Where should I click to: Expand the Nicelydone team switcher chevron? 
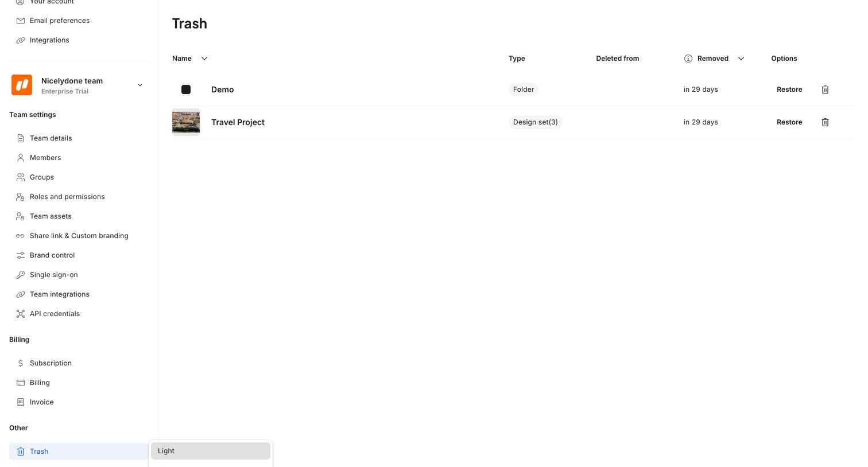click(x=140, y=85)
